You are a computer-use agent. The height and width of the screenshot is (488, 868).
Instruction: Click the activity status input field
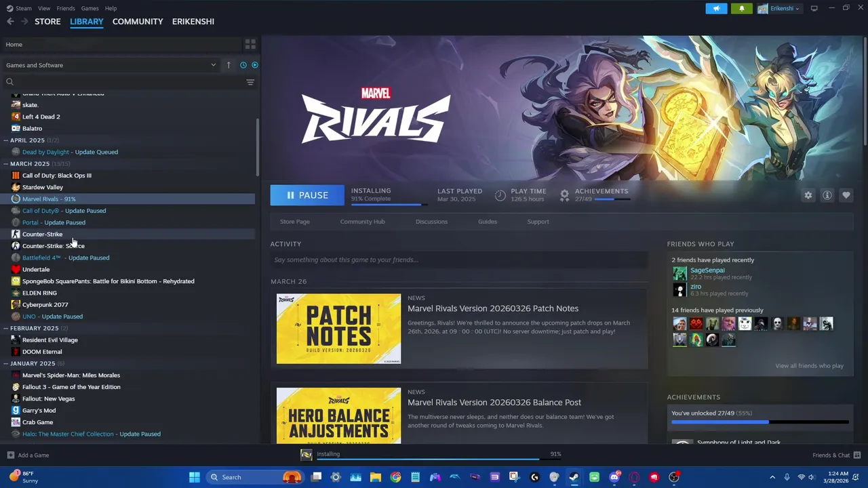coord(459,260)
